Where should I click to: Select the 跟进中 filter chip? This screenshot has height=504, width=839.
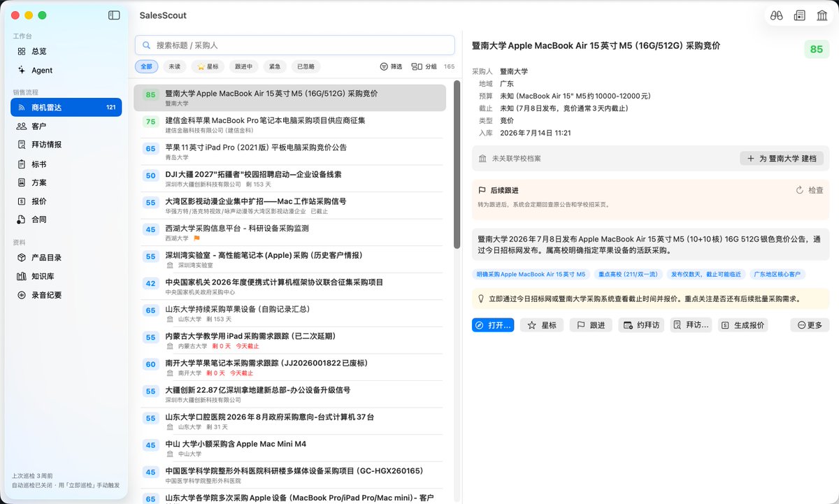point(244,66)
